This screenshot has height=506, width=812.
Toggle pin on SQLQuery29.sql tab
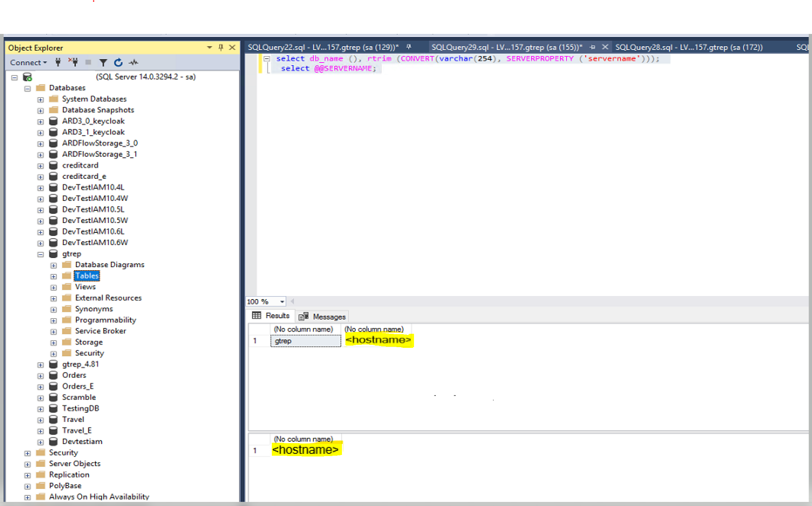click(592, 47)
